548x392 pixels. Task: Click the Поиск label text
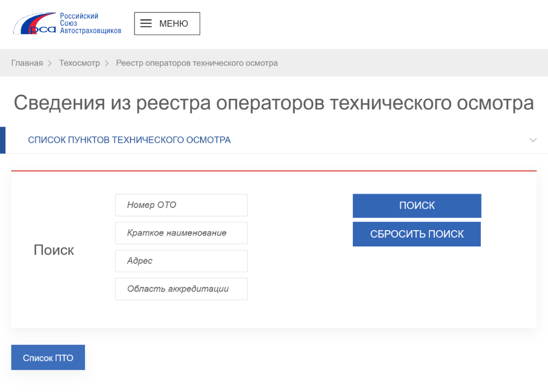(54, 250)
